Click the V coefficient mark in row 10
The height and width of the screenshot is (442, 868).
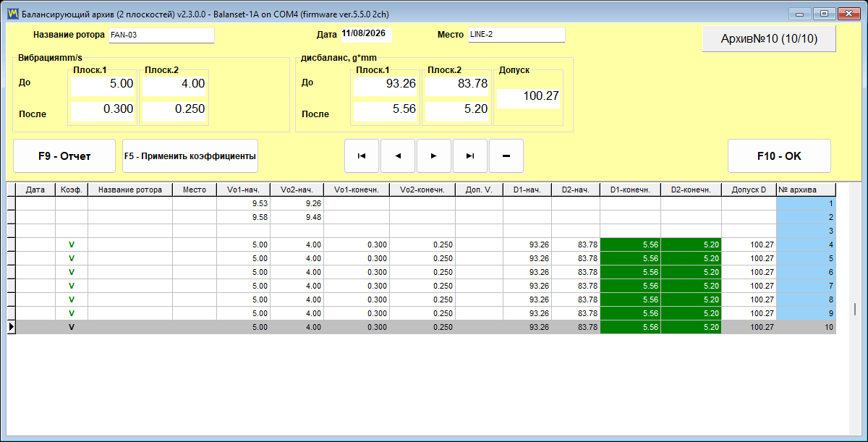[x=72, y=327]
